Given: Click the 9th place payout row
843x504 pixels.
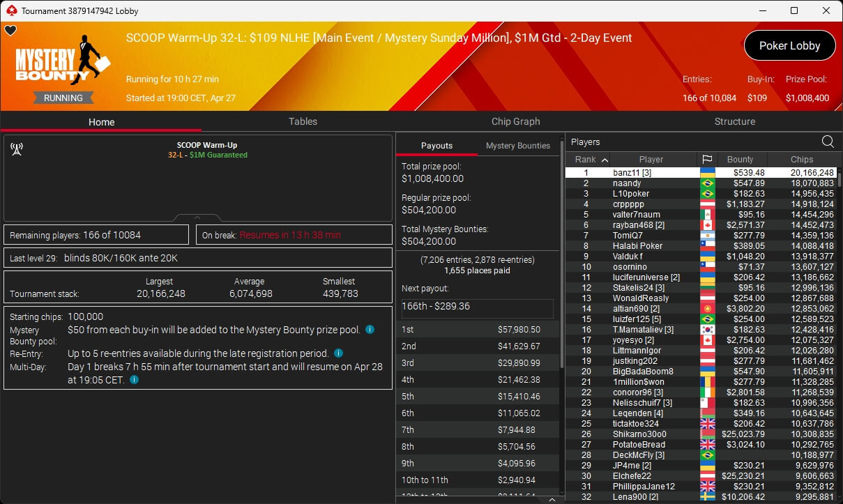Looking at the screenshot, I should (477, 463).
